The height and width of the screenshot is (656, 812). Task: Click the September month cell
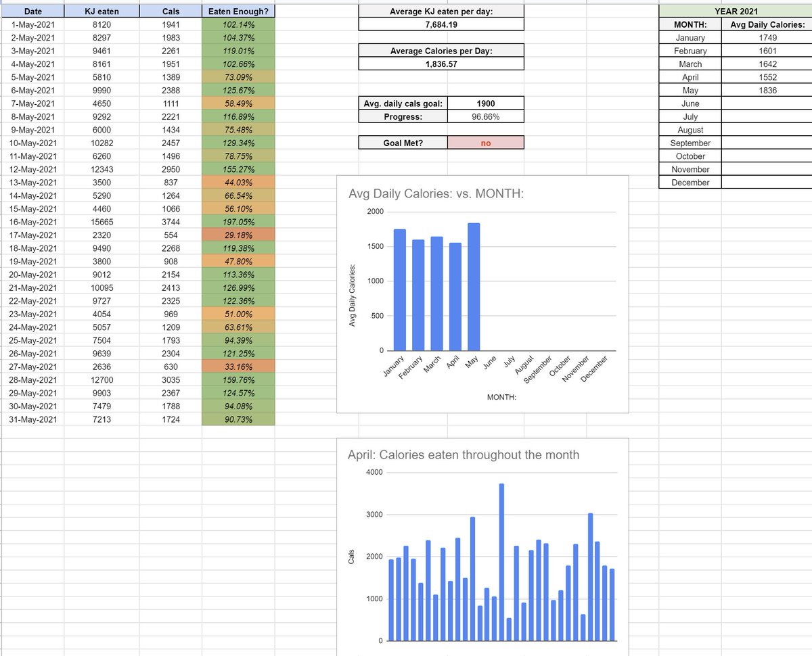click(x=690, y=143)
